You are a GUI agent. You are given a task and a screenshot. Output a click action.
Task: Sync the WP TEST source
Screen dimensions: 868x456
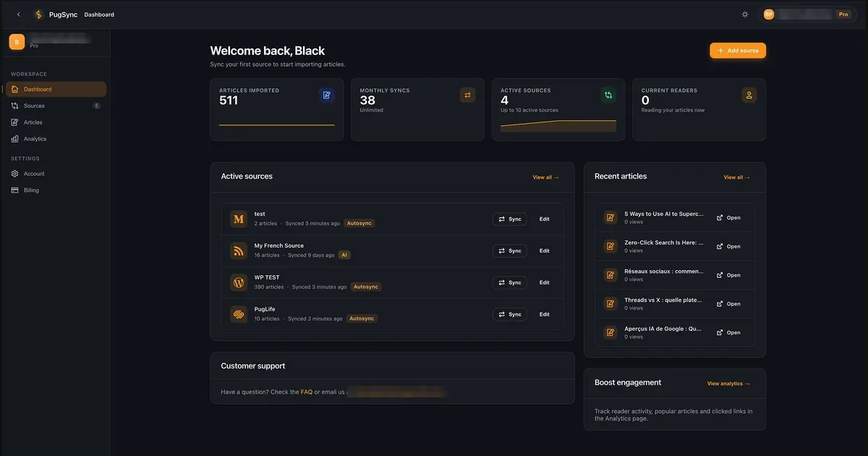[x=510, y=283]
